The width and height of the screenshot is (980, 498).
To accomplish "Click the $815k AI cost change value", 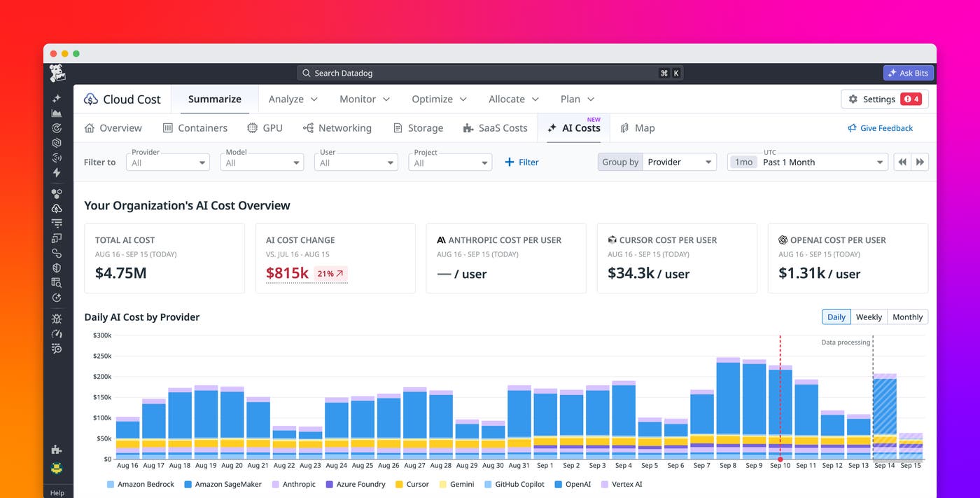I will coord(287,274).
